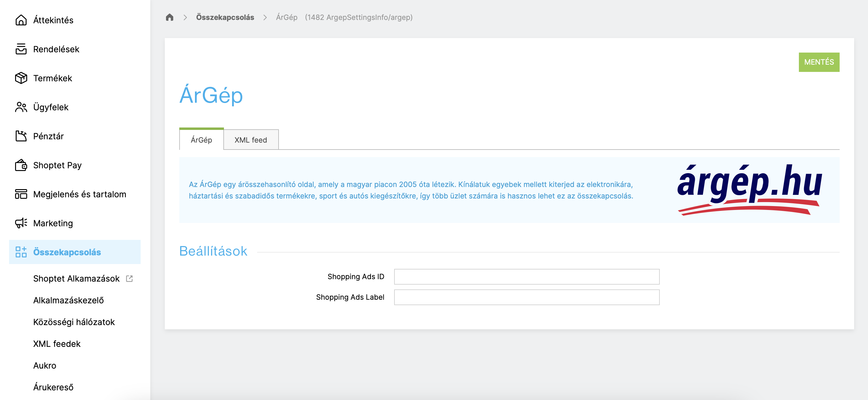Click the Marketing megaphone icon

click(x=21, y=223)
